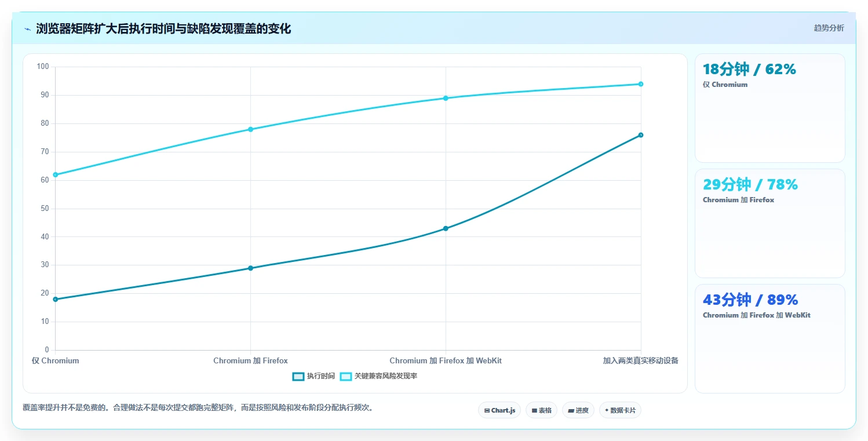
Task: Select the 数据卡片 tag chip
Action: (620, 410)
